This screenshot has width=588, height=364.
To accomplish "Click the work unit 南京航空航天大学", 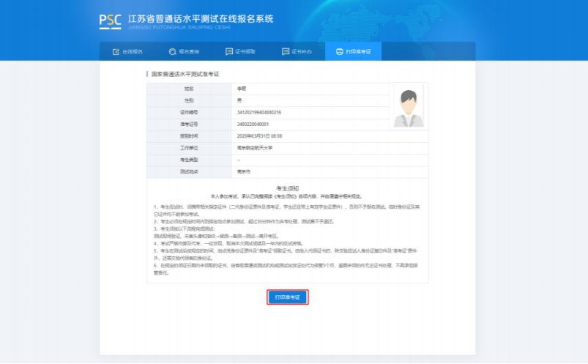I will point(253,147).
